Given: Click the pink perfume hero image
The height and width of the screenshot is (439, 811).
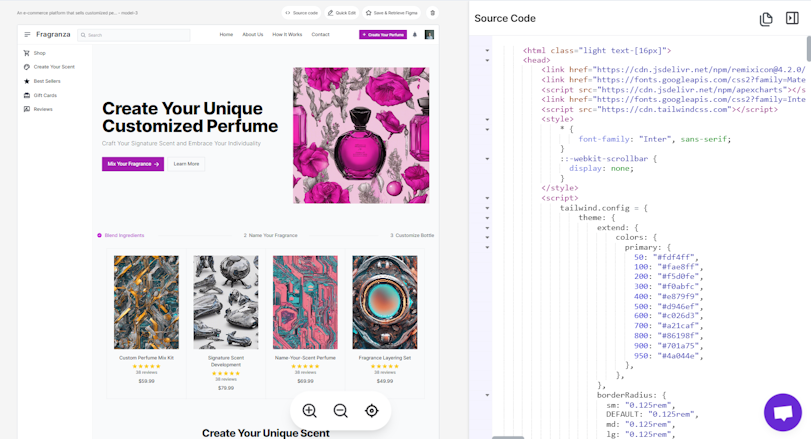Looking at the screenshot, I should [x=361, y=135].
